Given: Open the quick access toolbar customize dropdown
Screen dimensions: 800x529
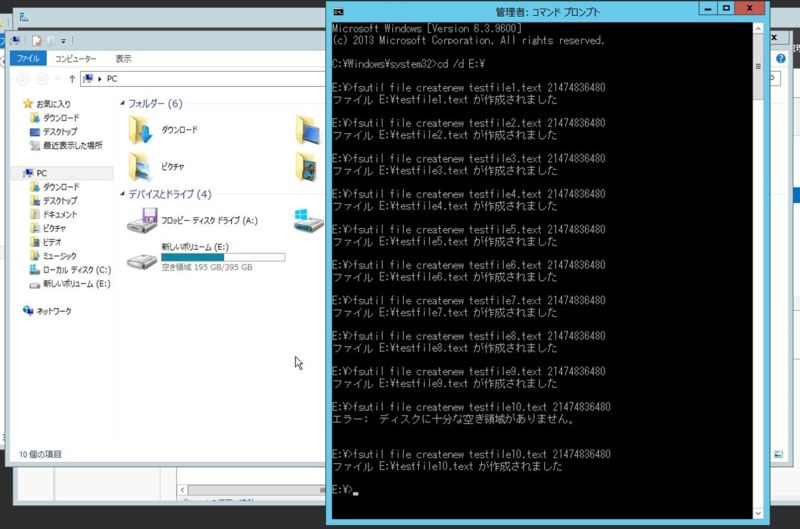Looking at the screenshot, I should (x=64, y=41).
